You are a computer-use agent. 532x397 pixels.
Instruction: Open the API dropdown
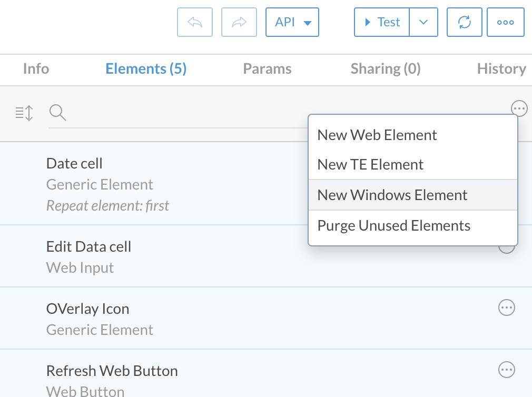(x=292, y=22)
